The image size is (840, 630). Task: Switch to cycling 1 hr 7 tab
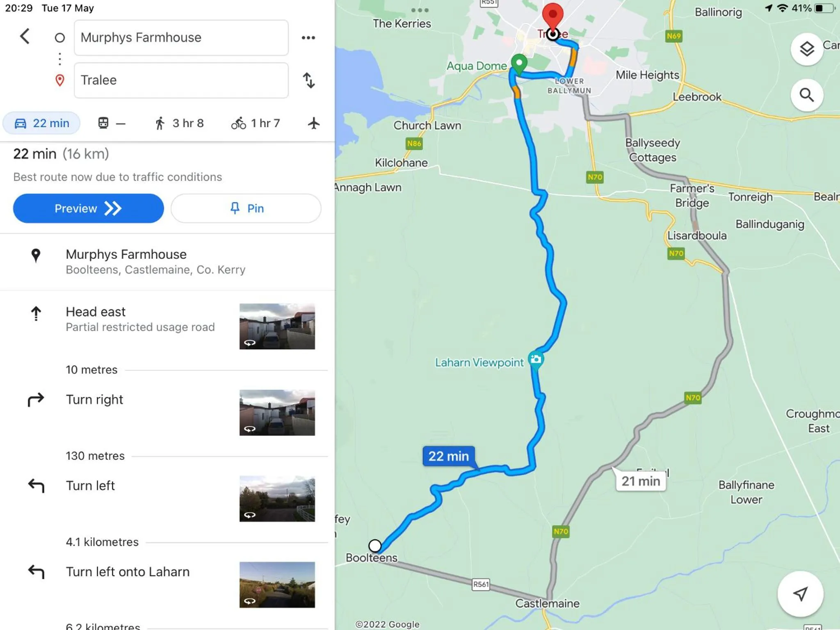pyautogui.click(x=256, y=123)
